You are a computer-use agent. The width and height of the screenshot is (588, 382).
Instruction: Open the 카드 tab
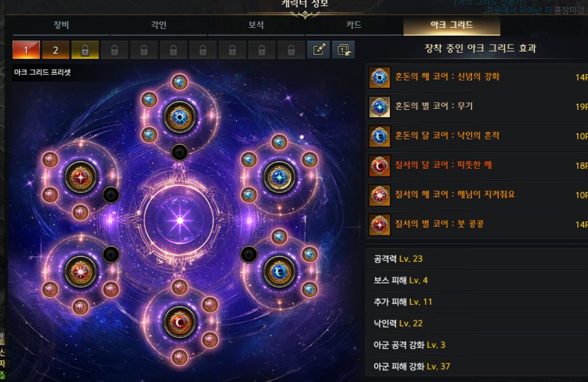click(353, 25)
